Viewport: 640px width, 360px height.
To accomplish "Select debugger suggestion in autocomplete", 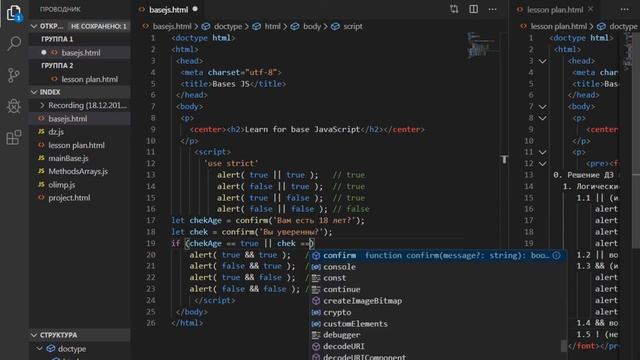I will click(x=438, y=335).
